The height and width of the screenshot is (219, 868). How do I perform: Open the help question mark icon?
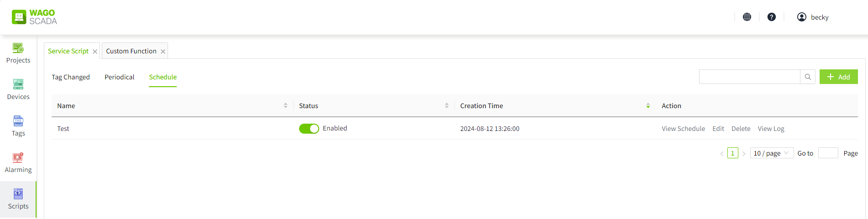tap(772, 17)
